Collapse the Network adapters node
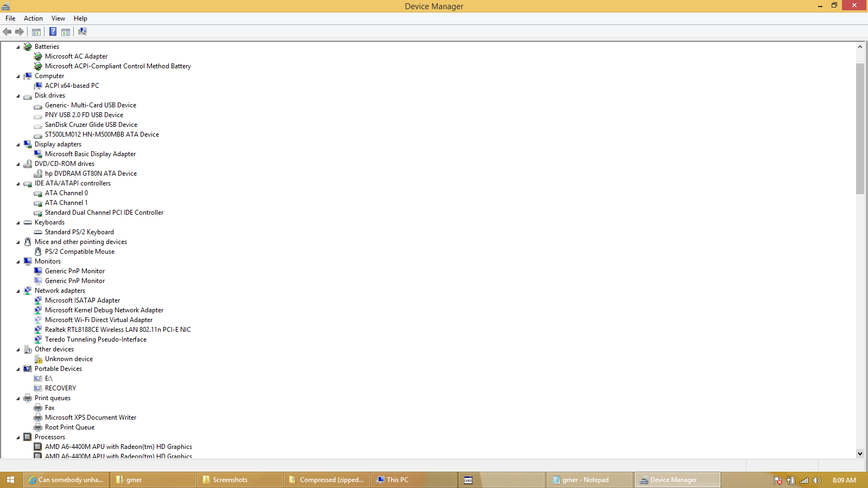Image resolution: width=868 pixels, height=488 pixels. (x=18, y=291)
